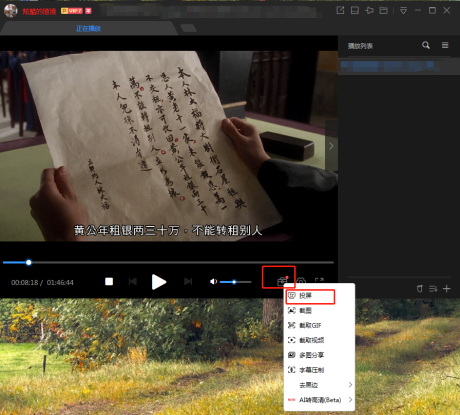Adjust the volume slider handle
The width and height of the screenshot is (460, 415).
click(234, 282)
